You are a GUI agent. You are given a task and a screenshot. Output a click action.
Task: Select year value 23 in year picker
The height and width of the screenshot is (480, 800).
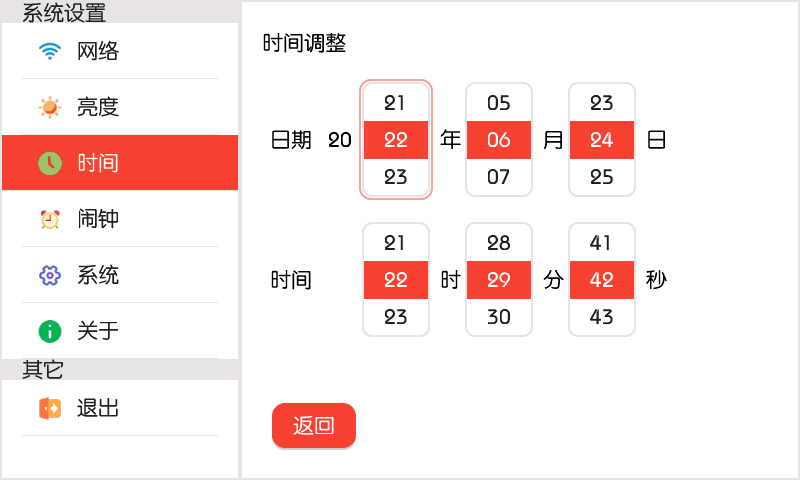(x=395, y=177)
